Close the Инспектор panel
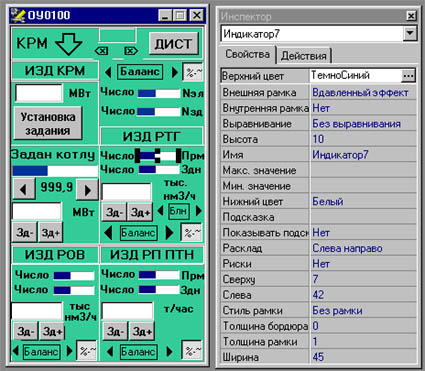The image size is (425, 371). pyautogui.click(x=411, y=16)
